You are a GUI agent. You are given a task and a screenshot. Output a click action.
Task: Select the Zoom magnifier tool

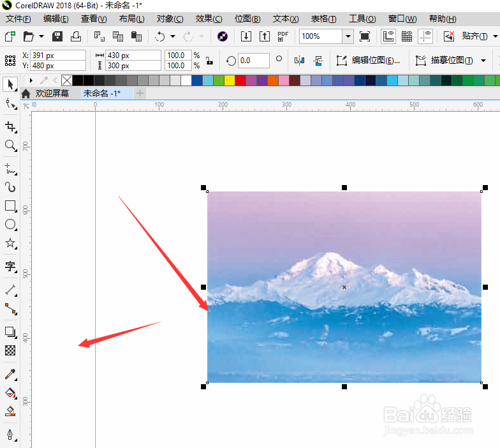point(10,146)
